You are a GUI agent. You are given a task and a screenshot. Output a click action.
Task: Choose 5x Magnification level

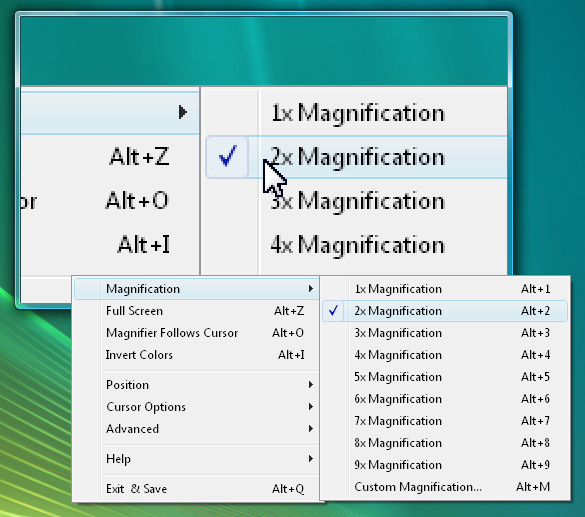pyautogui.click(x=445, y=377)
